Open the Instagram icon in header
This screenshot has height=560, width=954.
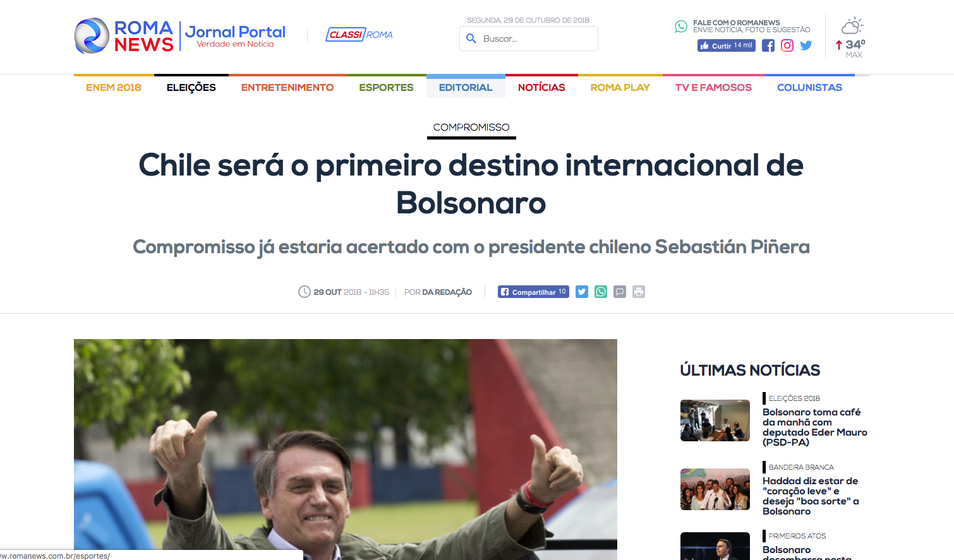click(787, 45)
